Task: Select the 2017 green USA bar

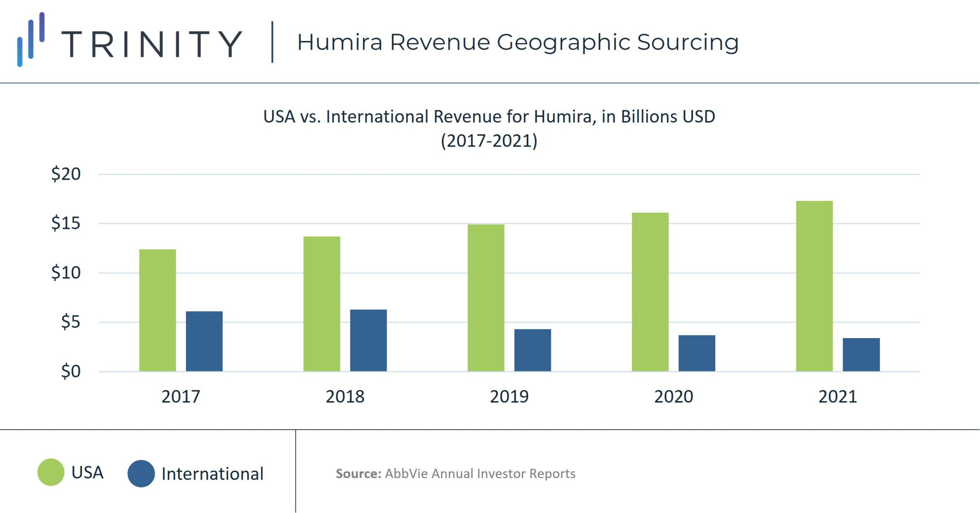Action: click(x=157, y=310)
